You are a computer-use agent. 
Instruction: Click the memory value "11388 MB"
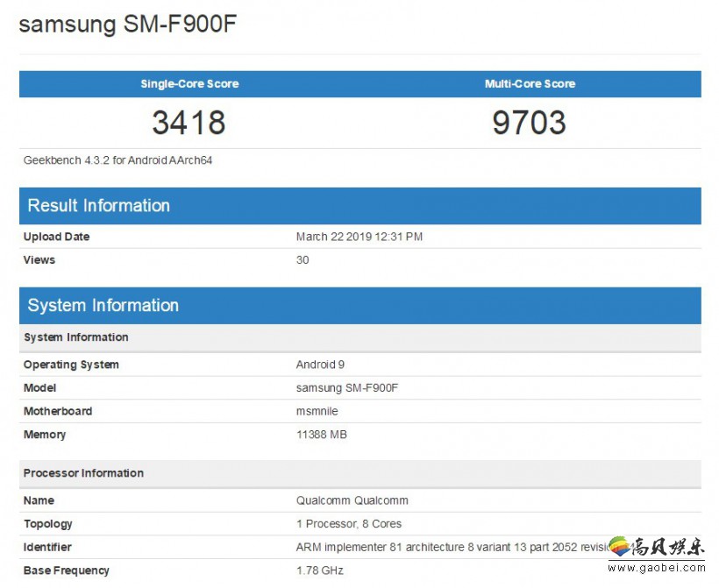(x=322, y=434)
